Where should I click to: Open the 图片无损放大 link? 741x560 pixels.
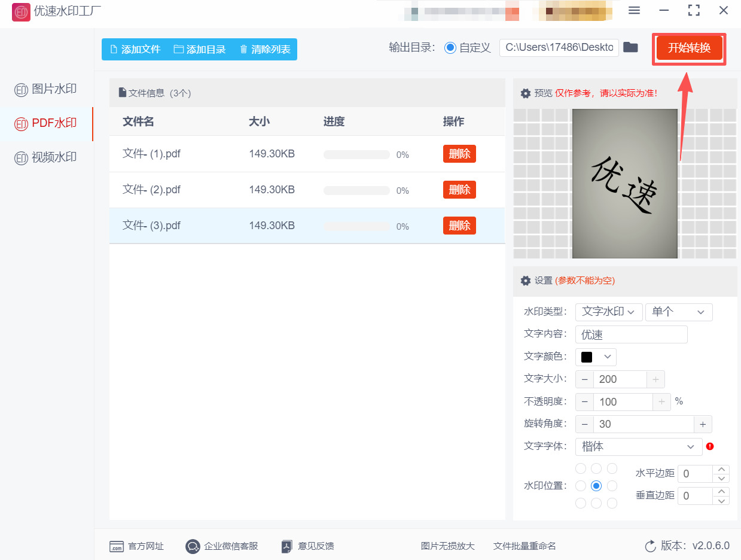448,546
